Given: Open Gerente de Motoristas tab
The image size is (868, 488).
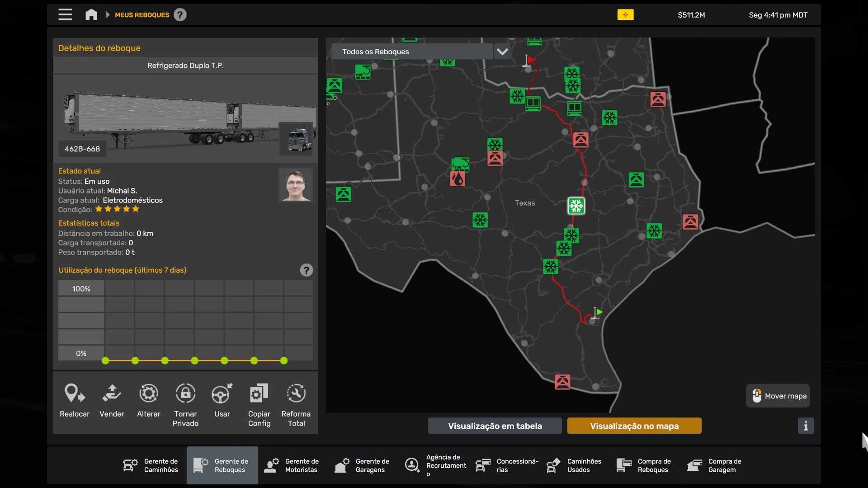Looking at the screenshot, I should coord(292,465).
